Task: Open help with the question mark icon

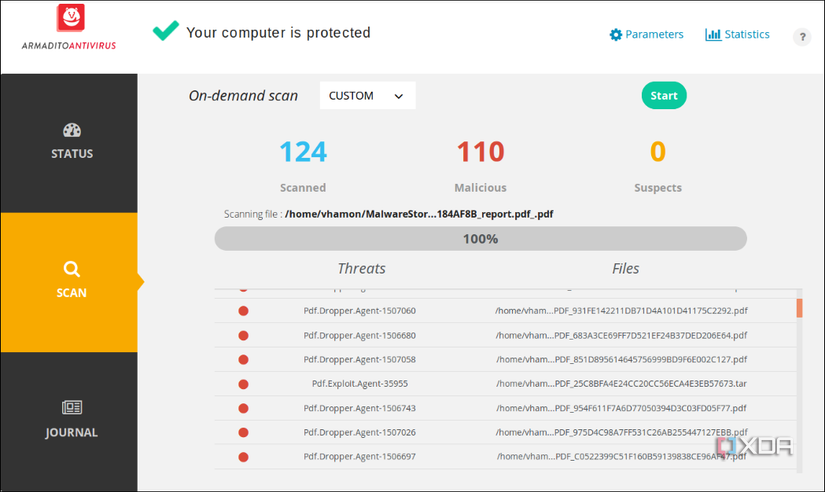Action: 802,37
